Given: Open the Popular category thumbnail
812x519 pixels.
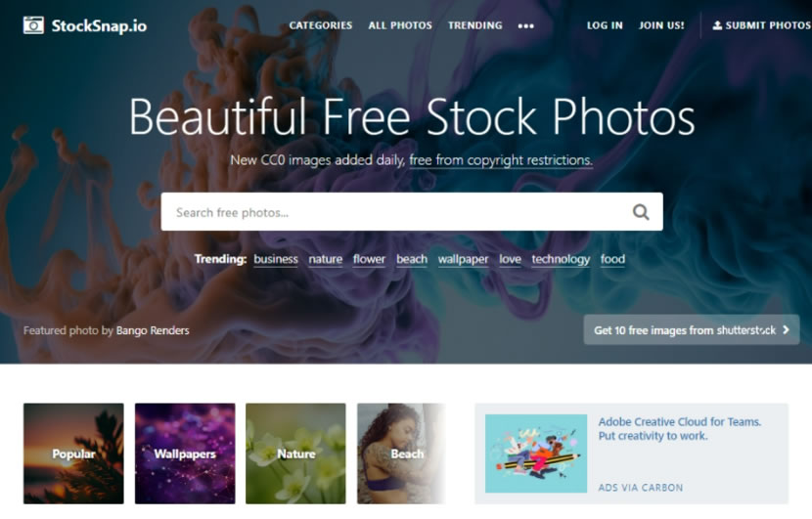Looking at the screenshot, I should click(x=73, y=454).
